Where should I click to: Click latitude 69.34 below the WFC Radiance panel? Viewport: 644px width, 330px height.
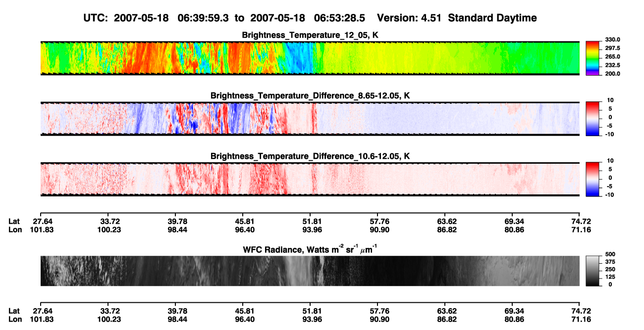pos(514,311)
